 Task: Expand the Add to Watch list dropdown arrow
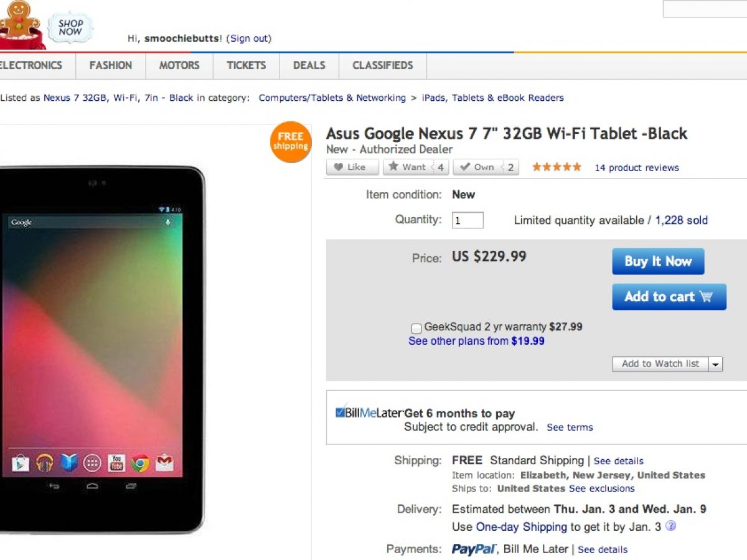[x=715, y=365]
